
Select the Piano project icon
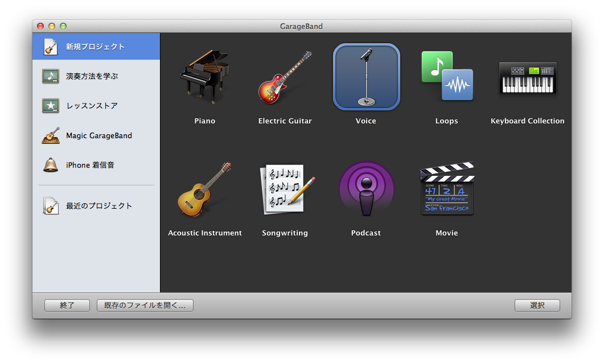tap(204, 77)
